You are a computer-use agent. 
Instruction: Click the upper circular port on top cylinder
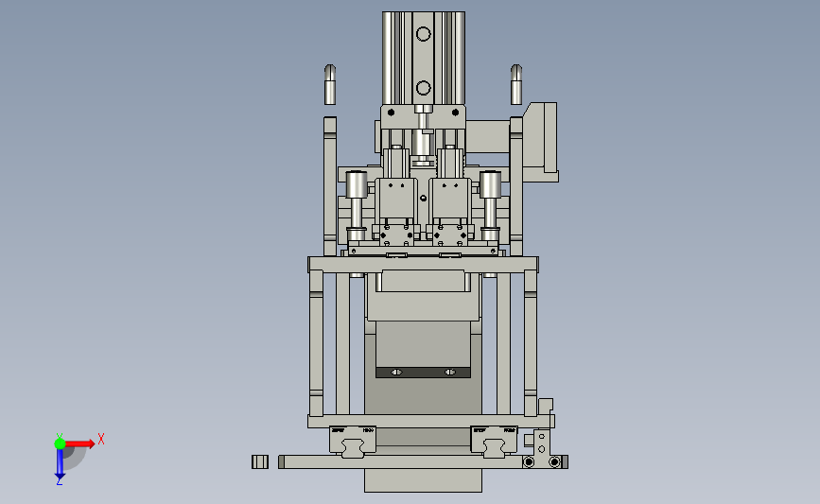tap(423, 34)
